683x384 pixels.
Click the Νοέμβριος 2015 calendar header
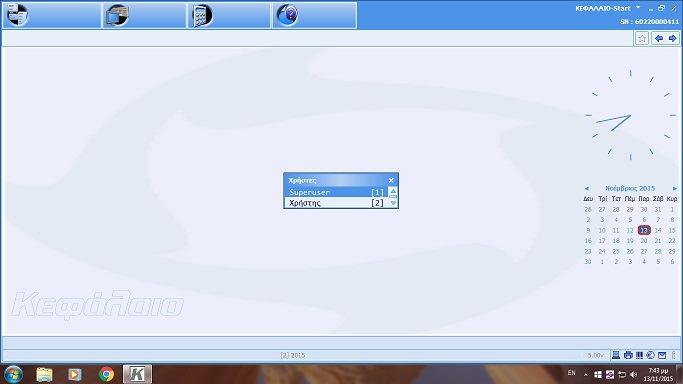tap(630, 188)
